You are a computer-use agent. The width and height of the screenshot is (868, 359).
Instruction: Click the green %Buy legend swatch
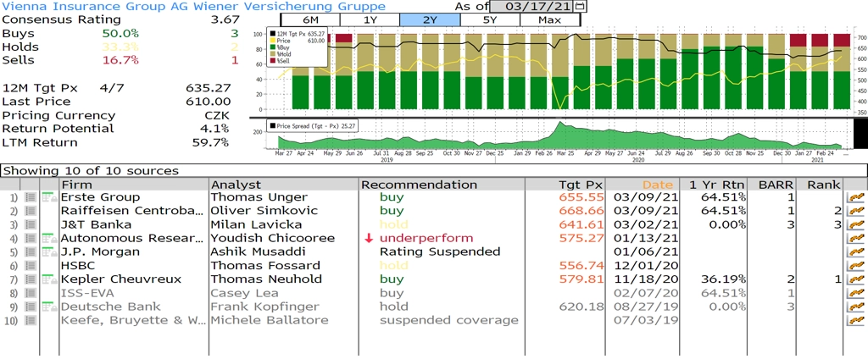273,47
